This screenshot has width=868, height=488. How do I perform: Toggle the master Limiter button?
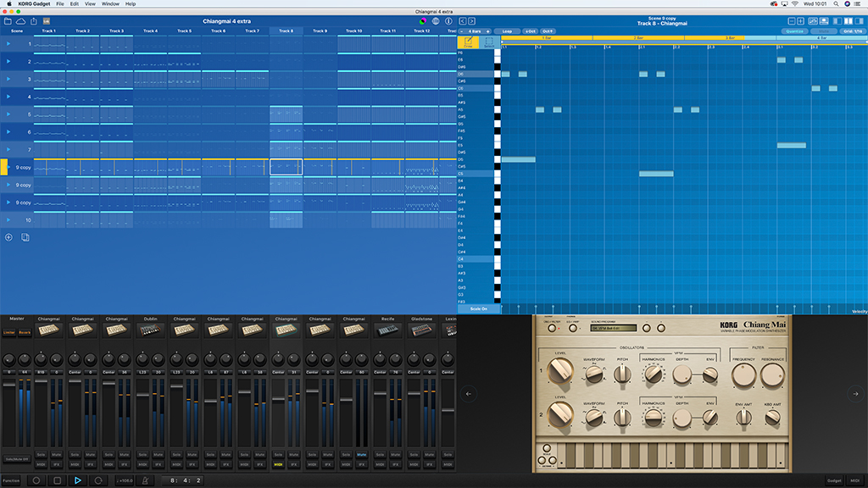[9, 332]
